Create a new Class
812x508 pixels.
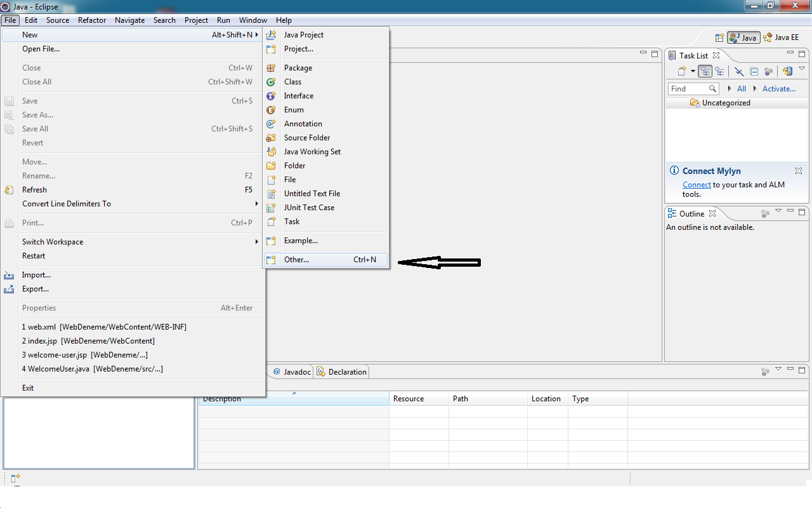point(325,82)
